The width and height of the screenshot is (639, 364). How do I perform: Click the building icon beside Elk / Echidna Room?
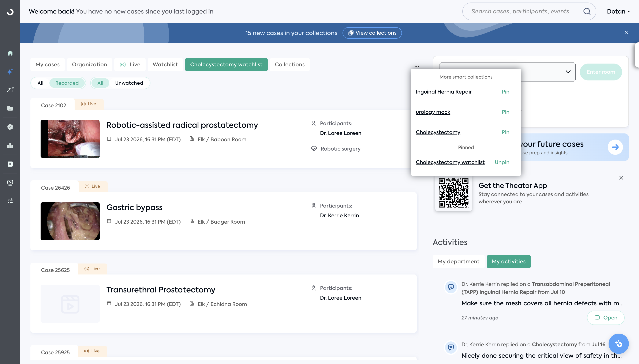point(192,303)
